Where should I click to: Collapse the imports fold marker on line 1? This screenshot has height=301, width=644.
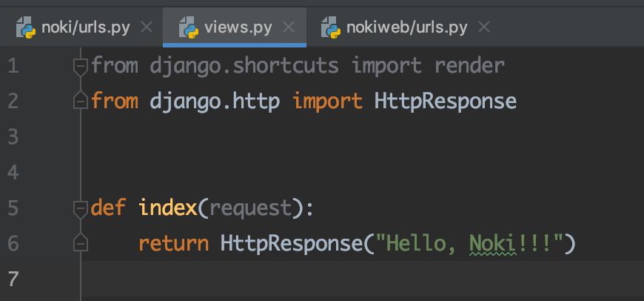(81, 67)
